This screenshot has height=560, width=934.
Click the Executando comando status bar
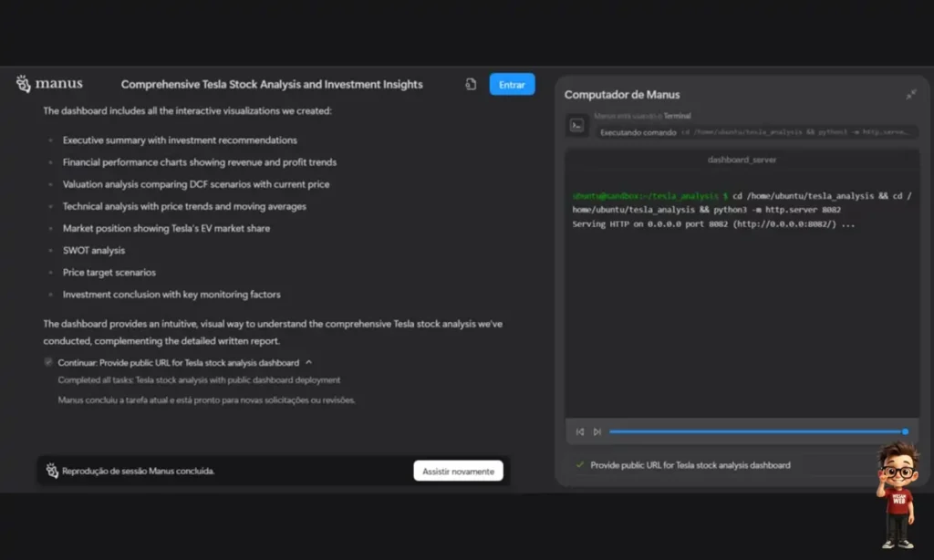point(755,132)
